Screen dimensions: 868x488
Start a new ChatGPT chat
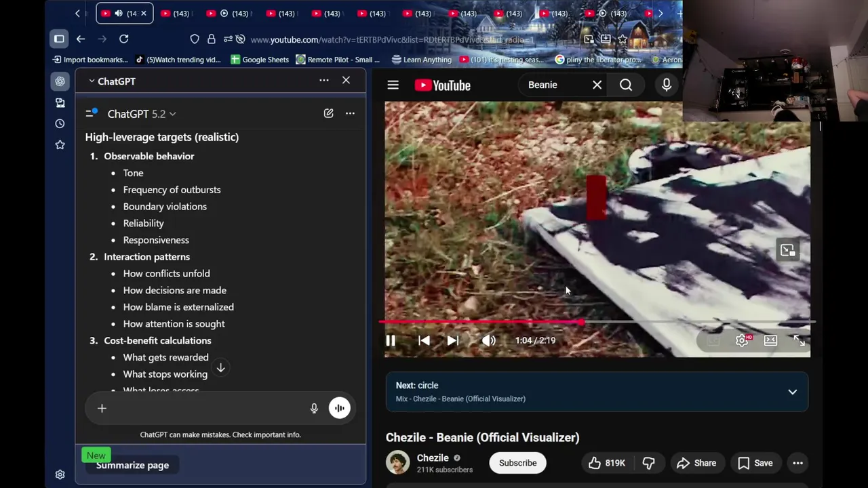click(328, 114)
